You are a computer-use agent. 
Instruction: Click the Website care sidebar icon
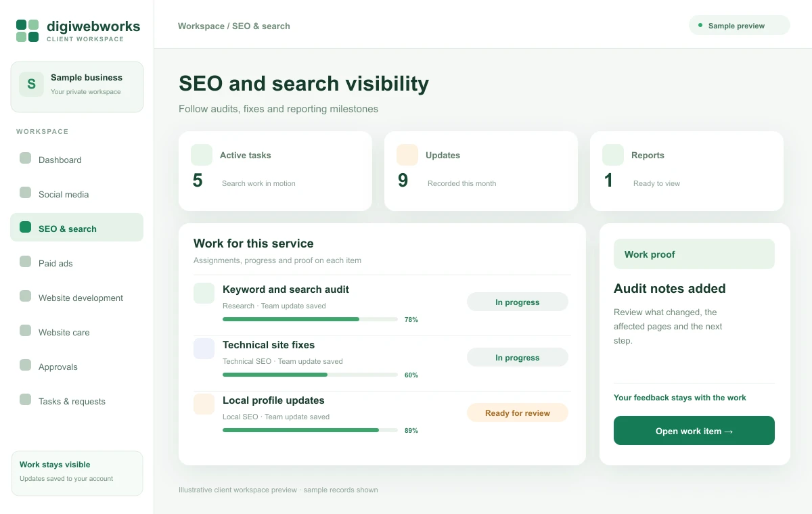pyautogui.click(x=25, y=331)
